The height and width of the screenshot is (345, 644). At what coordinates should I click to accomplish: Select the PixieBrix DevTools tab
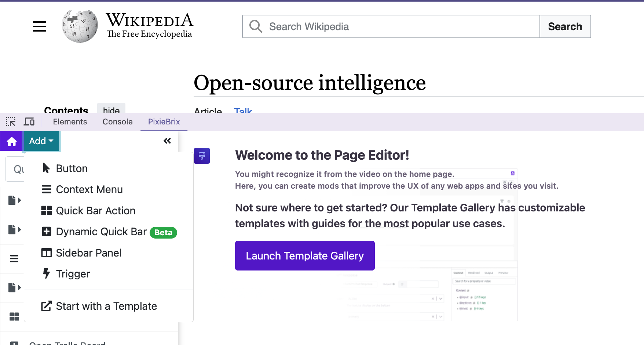164,122
